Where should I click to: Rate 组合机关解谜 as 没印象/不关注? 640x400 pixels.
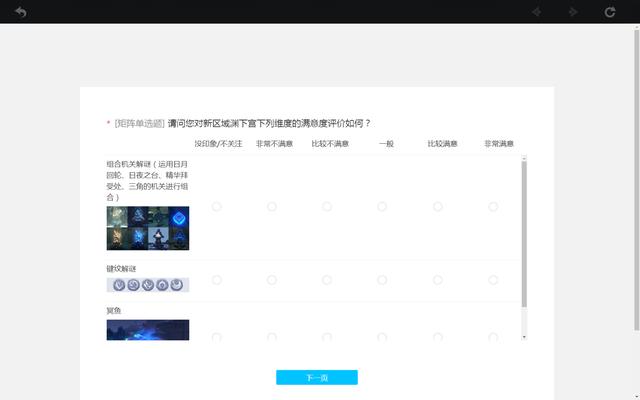point(217,207)
